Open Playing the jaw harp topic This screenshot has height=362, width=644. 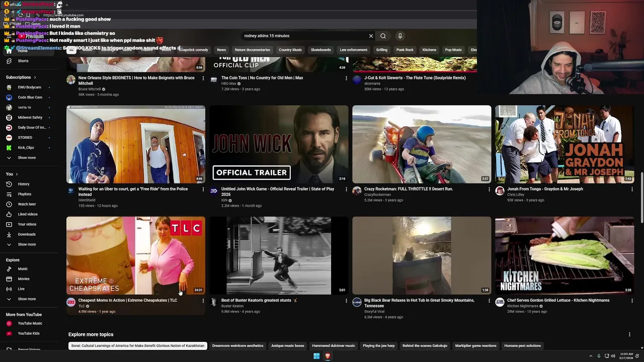379,346
